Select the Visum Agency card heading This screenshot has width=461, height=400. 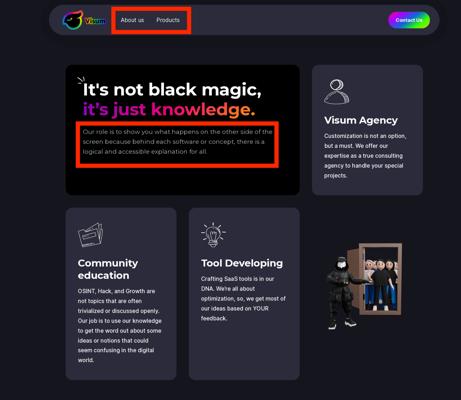tap(361, 120)
